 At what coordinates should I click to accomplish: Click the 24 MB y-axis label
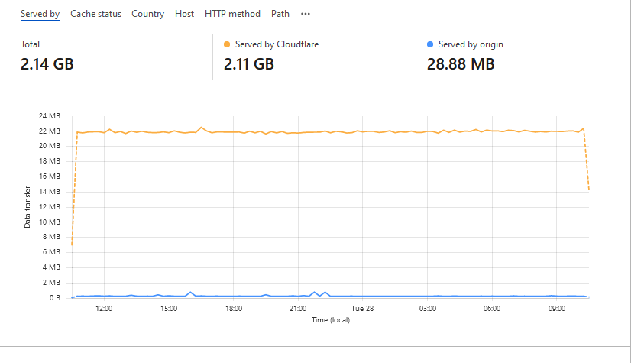coord(50,116)
